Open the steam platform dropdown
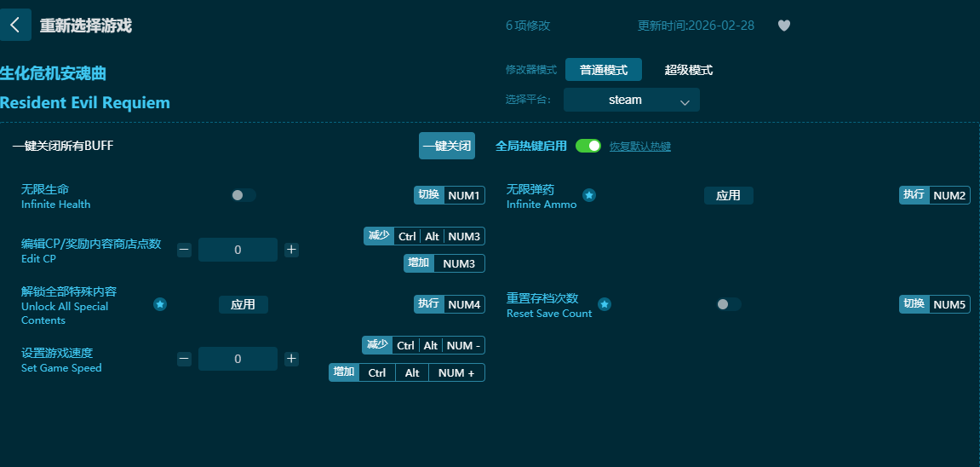Viewport: 980px width, 467px height. tap(631, 100)
